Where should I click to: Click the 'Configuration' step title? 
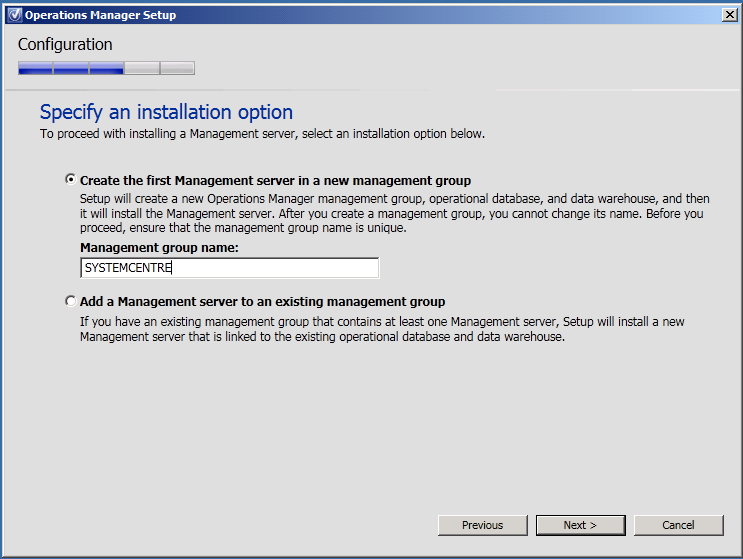[x=65, y=45]
